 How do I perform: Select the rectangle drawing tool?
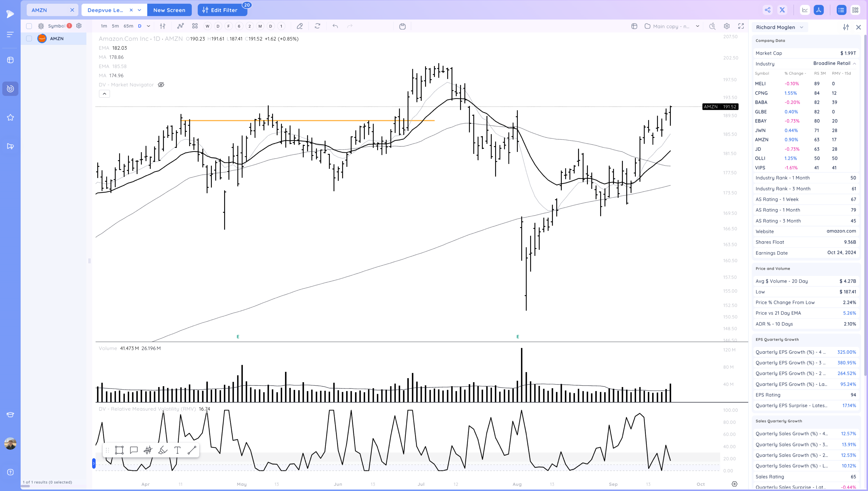[x=119, y=450]
